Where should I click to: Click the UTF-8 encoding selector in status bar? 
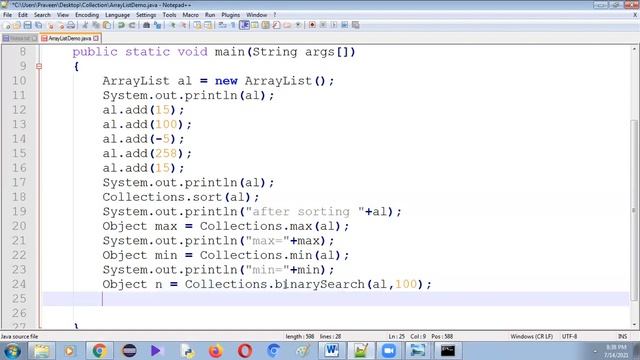click(569, 336)
